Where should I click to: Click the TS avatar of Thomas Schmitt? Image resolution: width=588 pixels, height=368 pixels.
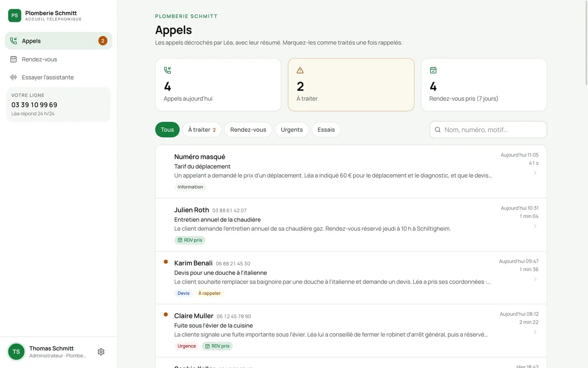coord(16,352)
